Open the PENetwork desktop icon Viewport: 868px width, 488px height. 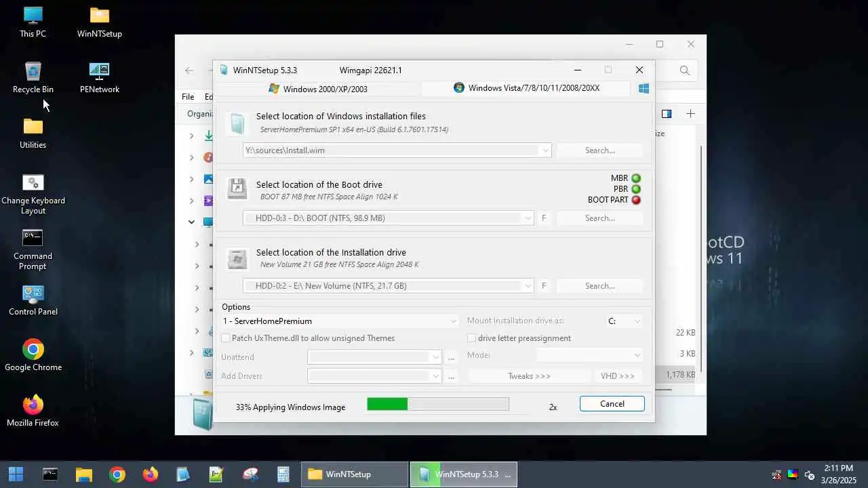tap(100, 77)
